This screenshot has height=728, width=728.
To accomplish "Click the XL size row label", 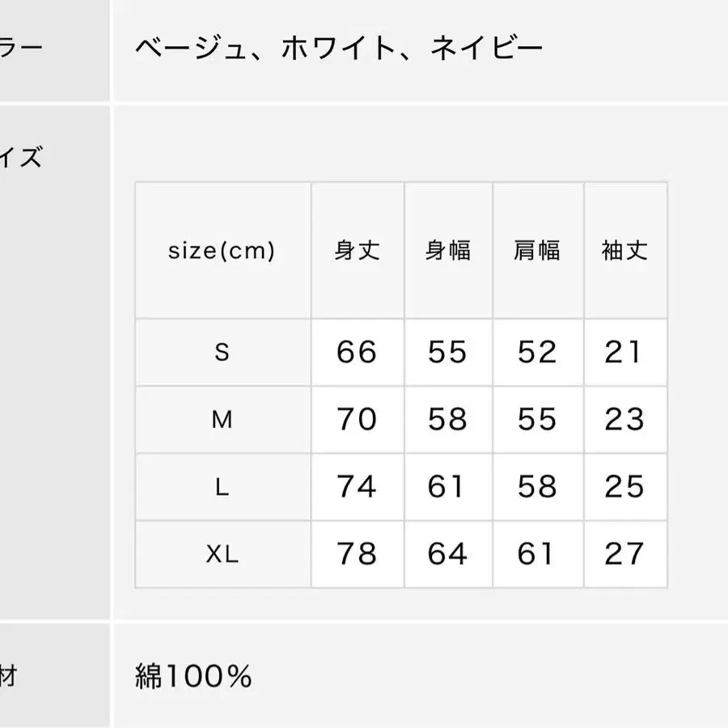I will pyautogui.click(x=222, y=554).
